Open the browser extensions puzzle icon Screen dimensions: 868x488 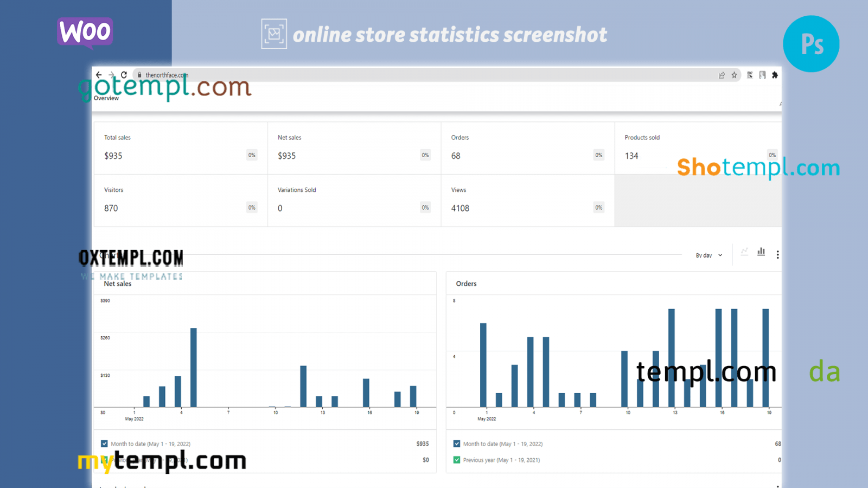(x=775, y=75)
